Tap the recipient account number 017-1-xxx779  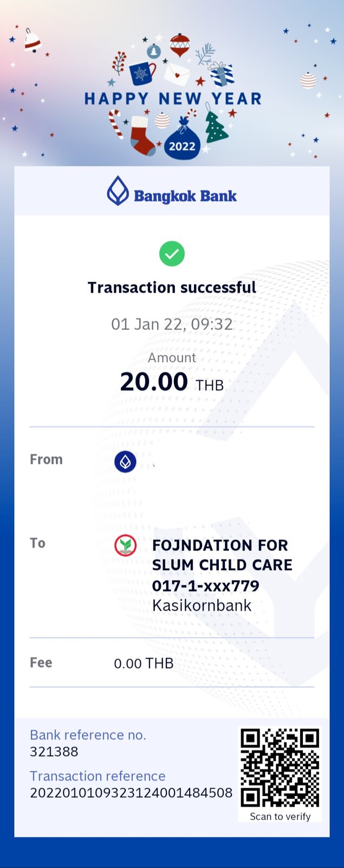click(x=205, y=585)
